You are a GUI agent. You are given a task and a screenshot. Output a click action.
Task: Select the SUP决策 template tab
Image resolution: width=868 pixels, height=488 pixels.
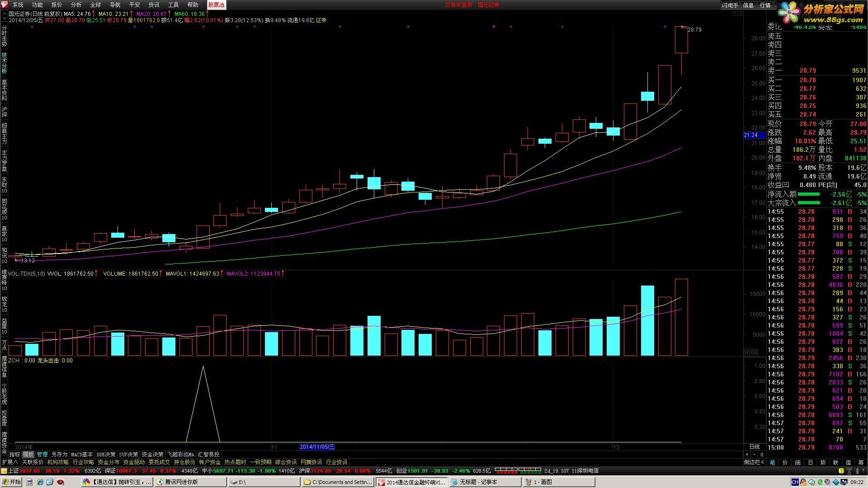tap(128, 455)
